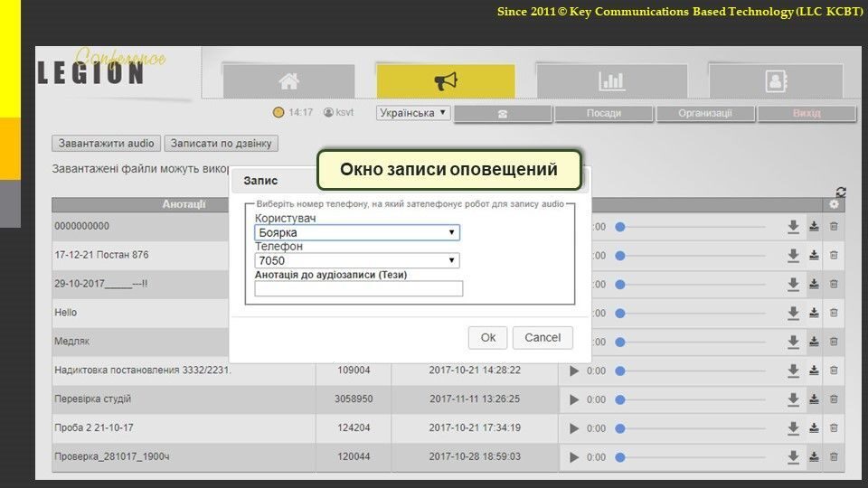Play the Надиктовка постановления recording

[x=574, y=371]
